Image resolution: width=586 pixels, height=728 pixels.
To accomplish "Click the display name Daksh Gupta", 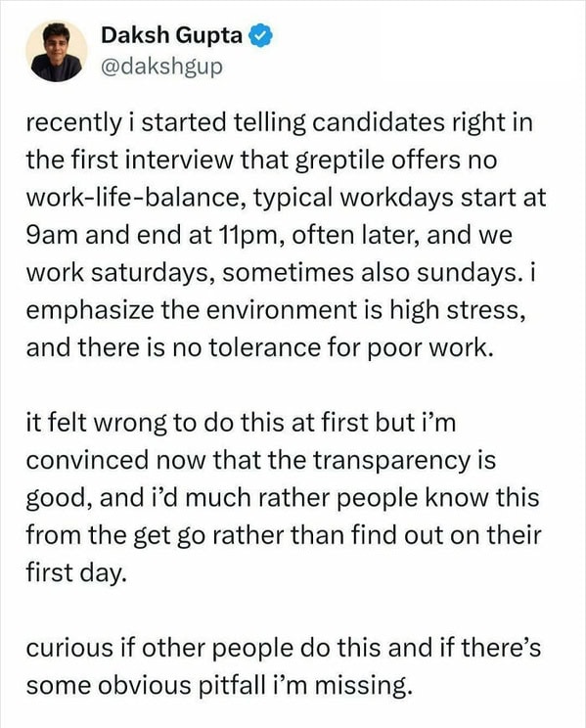I will coord(171,35).
